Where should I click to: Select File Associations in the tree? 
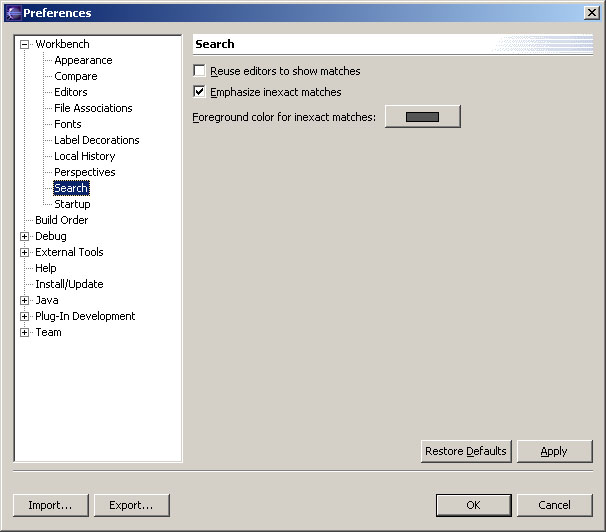[x=93, y=108]
